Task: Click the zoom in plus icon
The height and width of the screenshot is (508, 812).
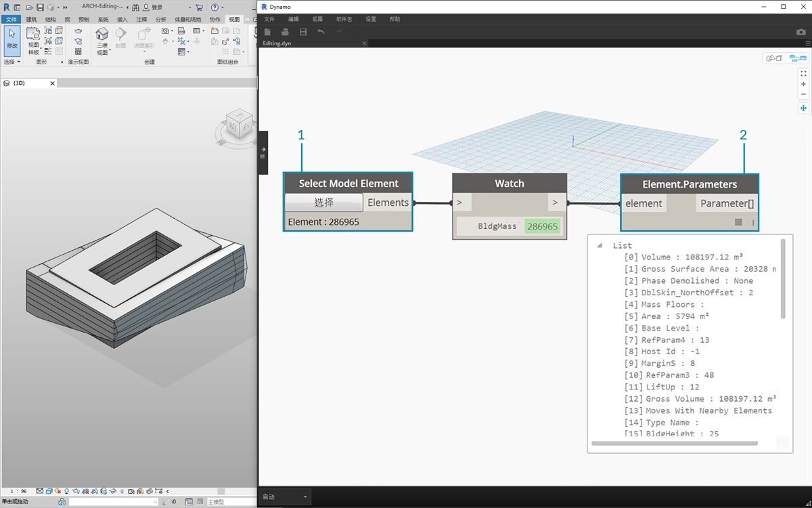Action: coord(803,84)
